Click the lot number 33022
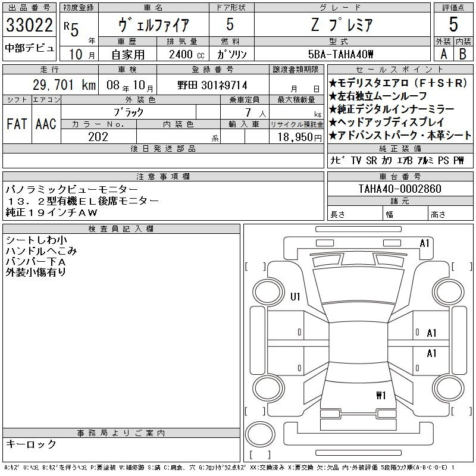476x476 pixels. [29, 26]
